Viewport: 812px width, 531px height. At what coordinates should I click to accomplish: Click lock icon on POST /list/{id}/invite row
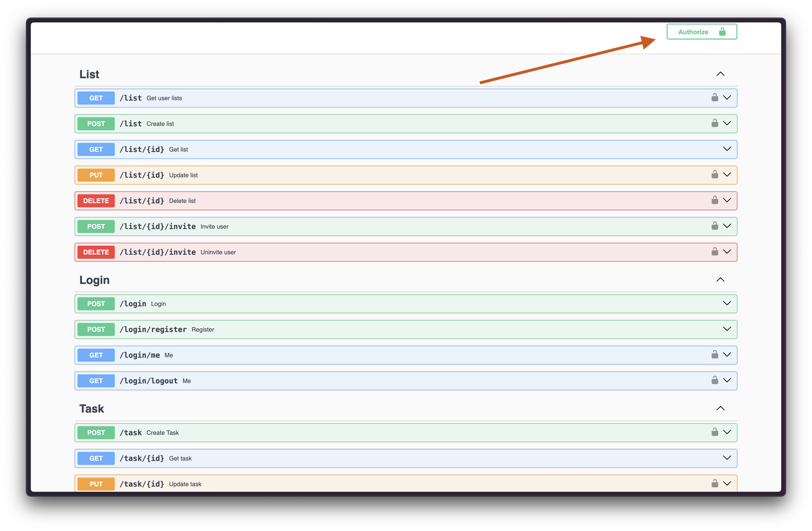[714, 226]
